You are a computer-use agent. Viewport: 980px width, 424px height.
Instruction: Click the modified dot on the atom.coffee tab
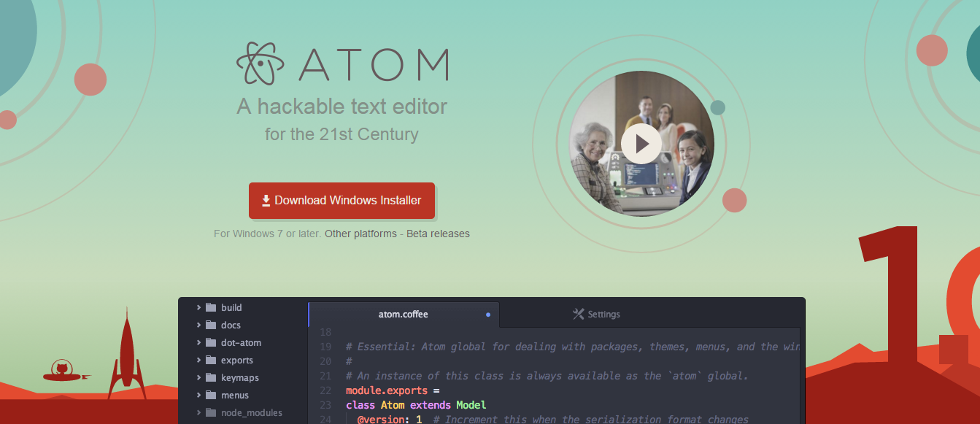pyautogui.click(x=488, y=315)
